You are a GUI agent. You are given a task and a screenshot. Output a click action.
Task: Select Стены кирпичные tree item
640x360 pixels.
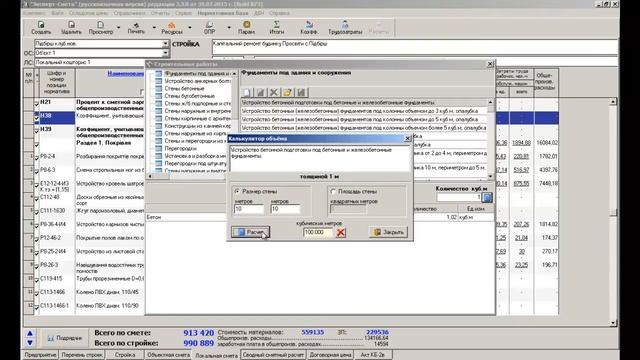pos(198,118)
